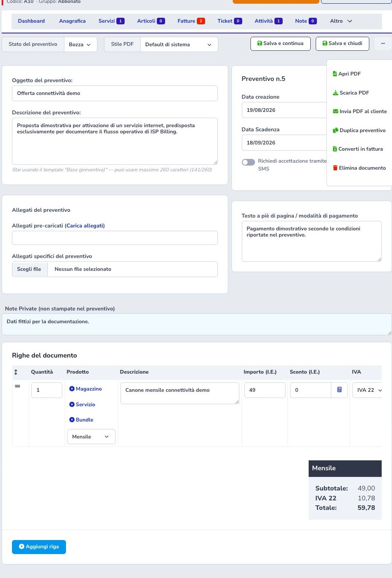Click the Subtotale value 49,00

pyautogui.click(x=366, y=488)
